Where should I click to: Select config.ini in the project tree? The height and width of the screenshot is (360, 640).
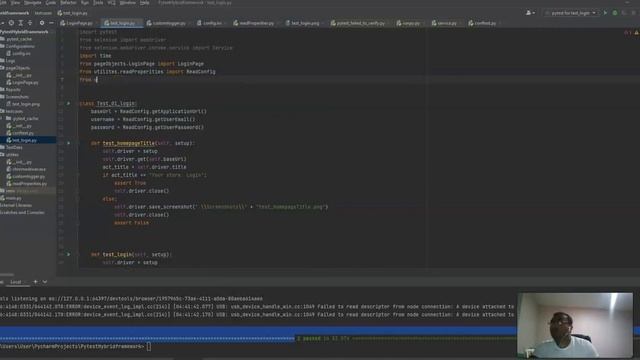pyautogui.click(x=19, y=53)
